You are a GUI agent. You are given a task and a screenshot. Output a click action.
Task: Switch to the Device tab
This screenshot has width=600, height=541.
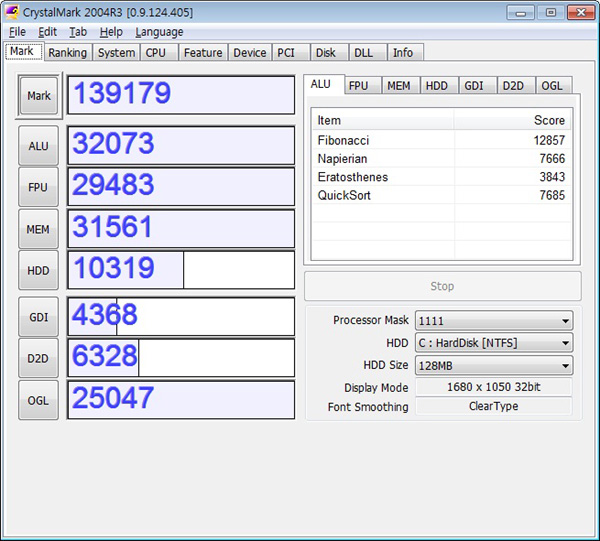[x=250, y=52]
